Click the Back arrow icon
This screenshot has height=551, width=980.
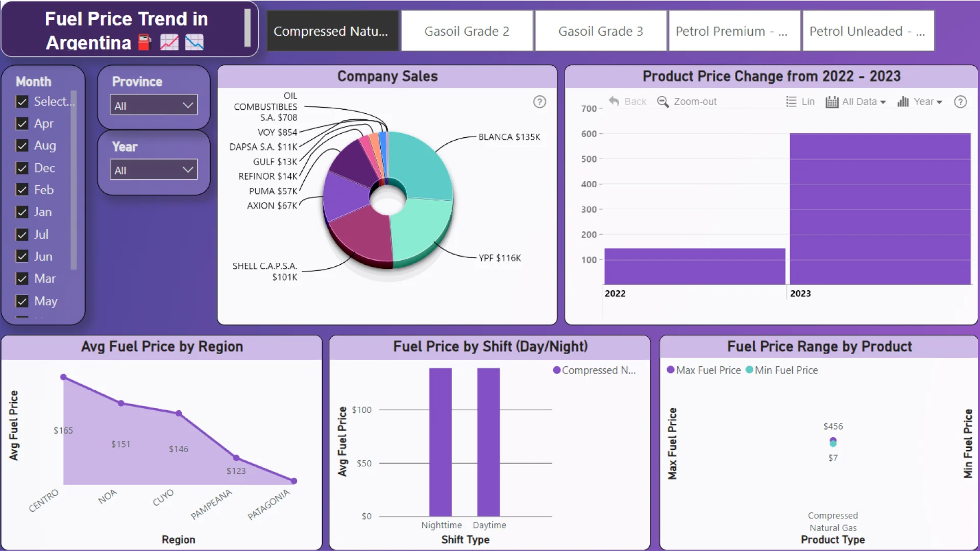coord(614,101)
